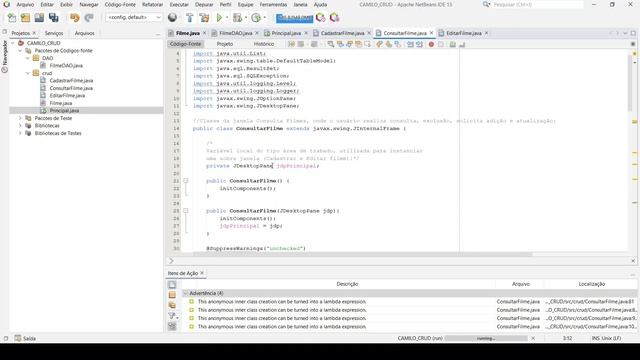The width and height of the screenshot is (640, 360).
Task: Click the last profiler icon in main toolbar
Action: pos(334,18)
